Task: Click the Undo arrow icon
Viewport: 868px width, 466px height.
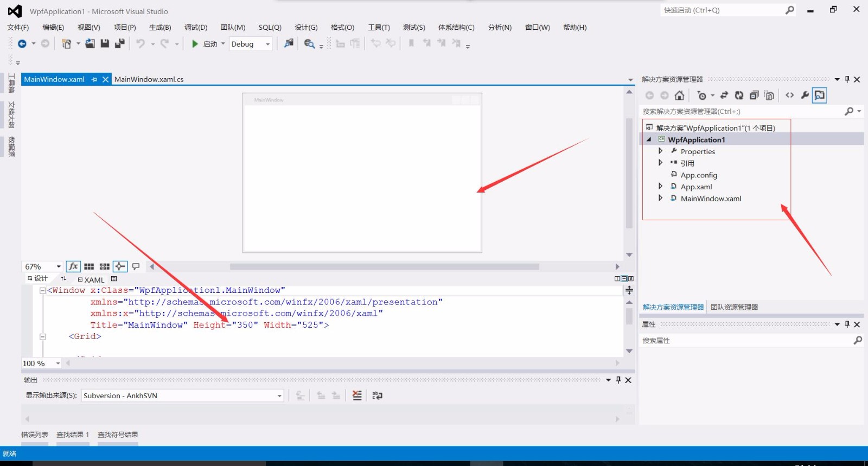Action: pos(141,43)
